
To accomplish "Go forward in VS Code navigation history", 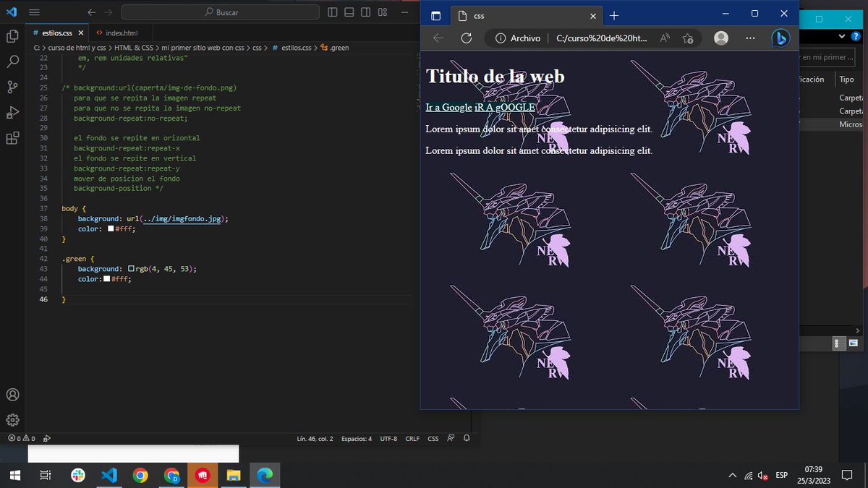I will point(109,12).
